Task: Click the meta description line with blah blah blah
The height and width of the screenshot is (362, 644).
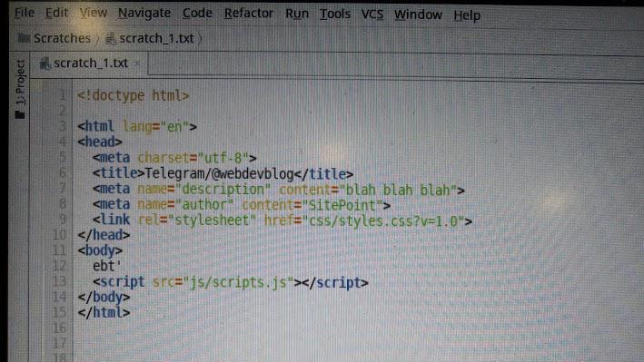Action: [x=279, y=190]
